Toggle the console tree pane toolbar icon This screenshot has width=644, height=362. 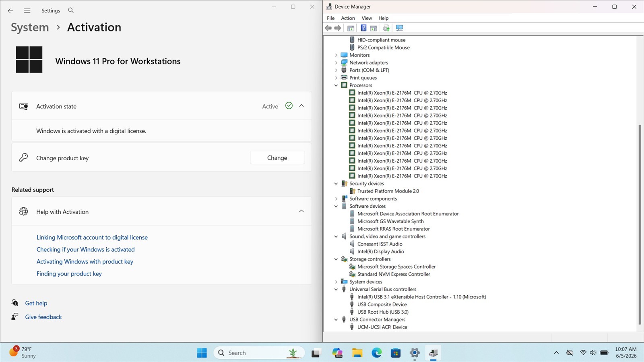351,28
